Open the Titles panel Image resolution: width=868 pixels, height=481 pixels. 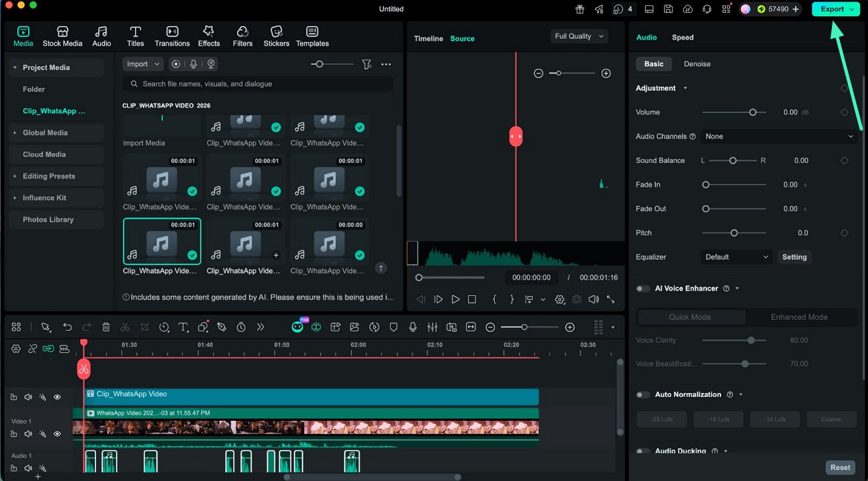136,37
